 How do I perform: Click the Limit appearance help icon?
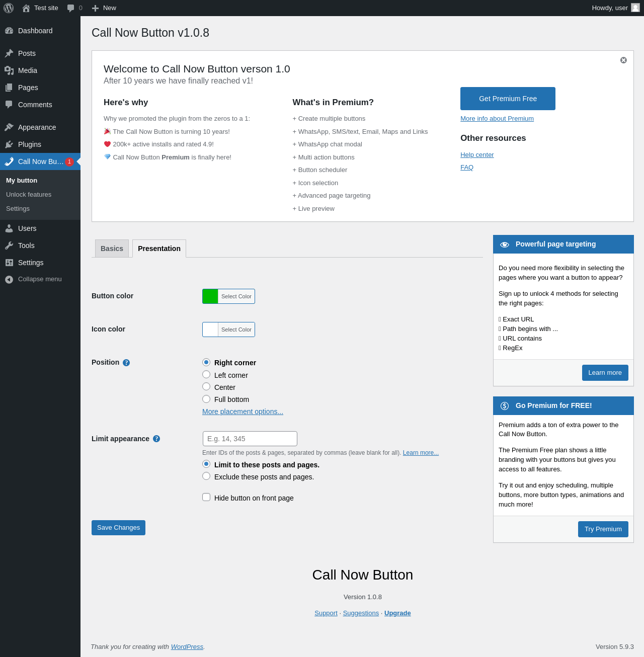click(x=156, y=439)
